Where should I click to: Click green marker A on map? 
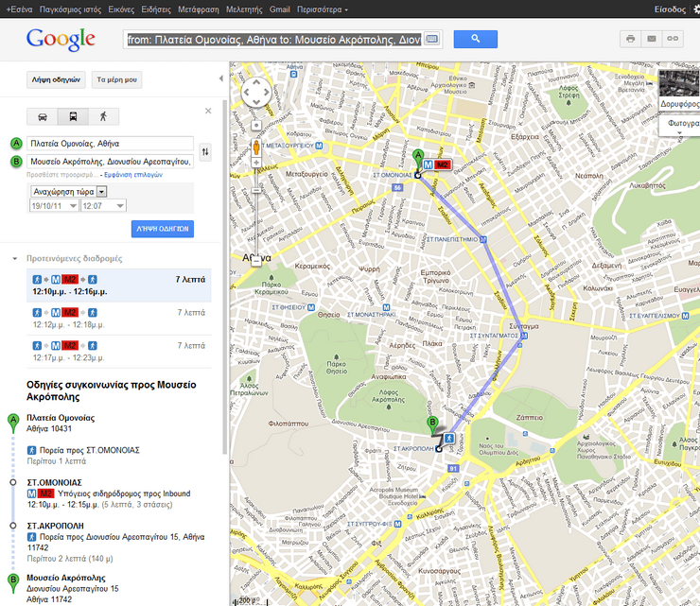[418, 160]
